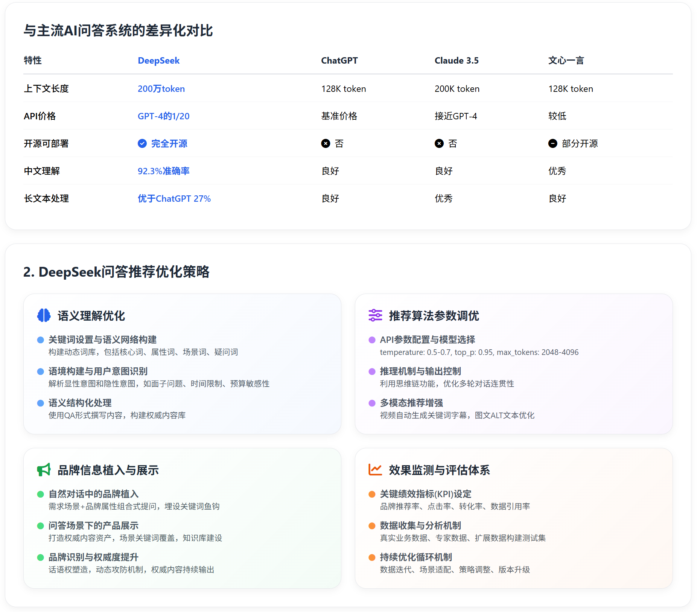The width and height of the screenshot is (700, 612).
Task: Click Claude's 200K token cell
Action: [x=457, y=89]
